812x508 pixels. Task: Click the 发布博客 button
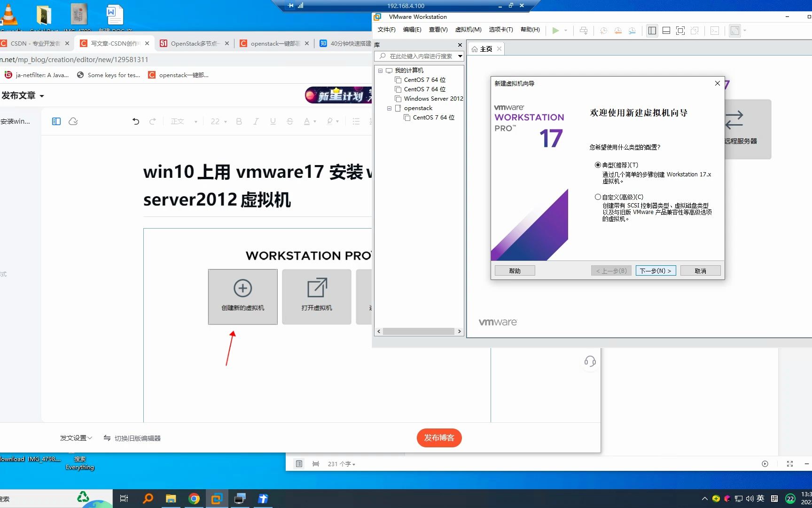click(x=439, y=438)
